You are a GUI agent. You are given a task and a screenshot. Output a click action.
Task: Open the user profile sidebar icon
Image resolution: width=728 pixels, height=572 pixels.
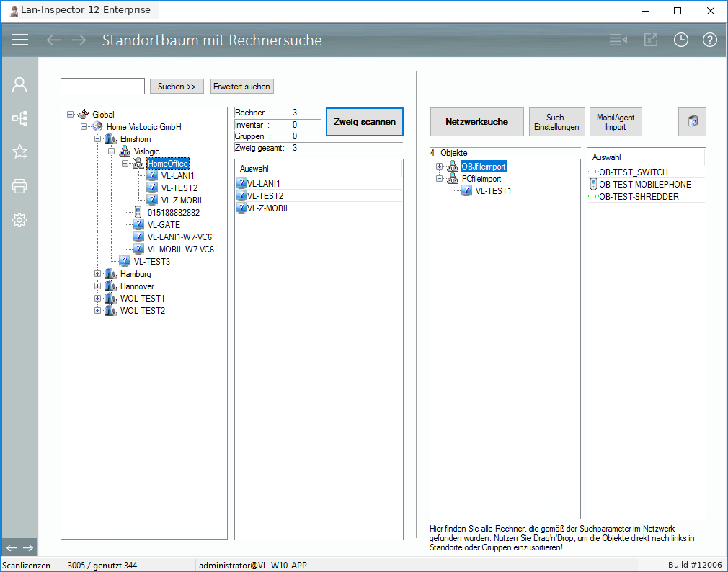[19, 84]
